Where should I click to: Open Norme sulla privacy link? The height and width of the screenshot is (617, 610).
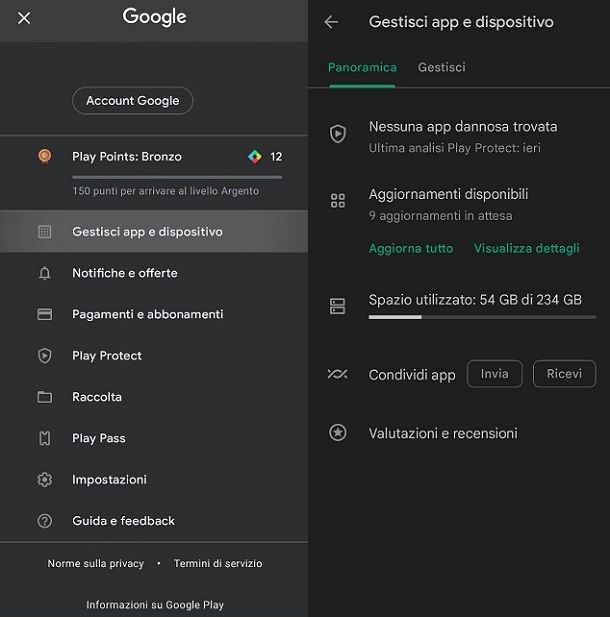point(96,563)
